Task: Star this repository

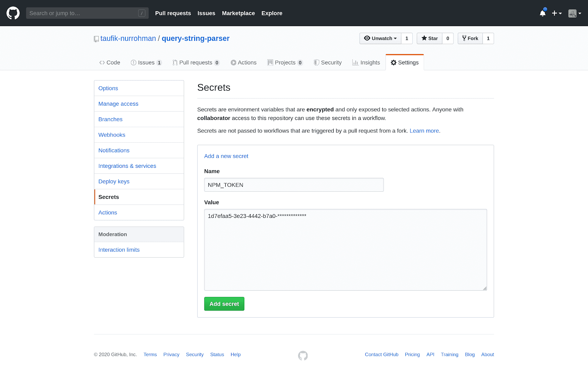Action: coord(430,38)
